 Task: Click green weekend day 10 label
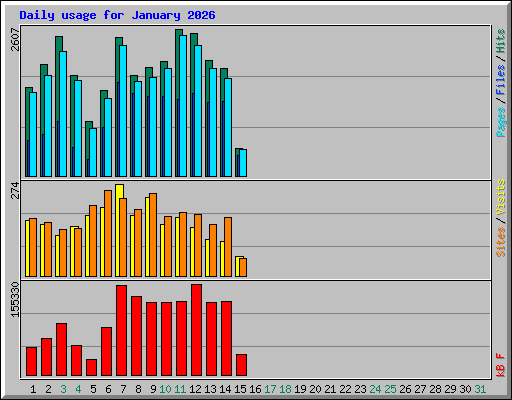pyautogui.click(x=165, y=389)
